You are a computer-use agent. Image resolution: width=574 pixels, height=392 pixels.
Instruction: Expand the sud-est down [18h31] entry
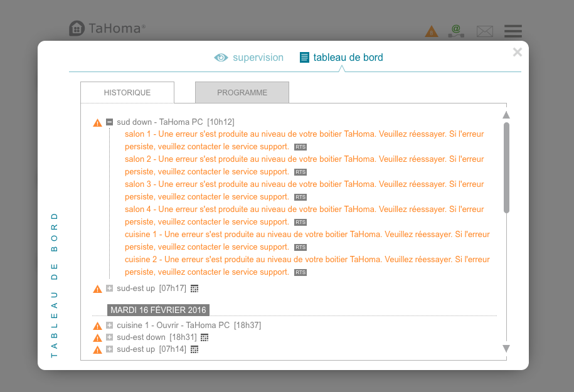[109, 337]
